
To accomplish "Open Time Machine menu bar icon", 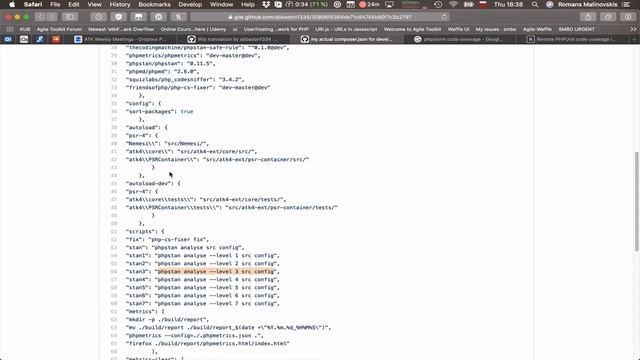I will pos(438,4).
